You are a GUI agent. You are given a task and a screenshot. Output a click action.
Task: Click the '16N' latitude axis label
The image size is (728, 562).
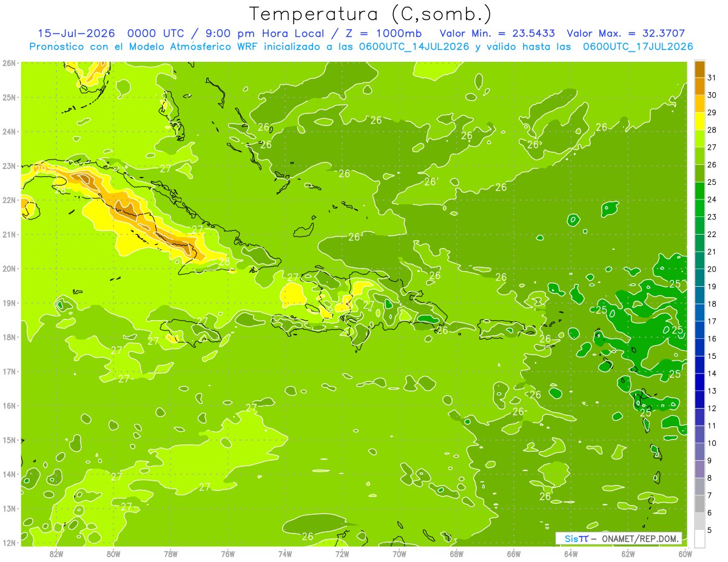click(x=9, y=406)
